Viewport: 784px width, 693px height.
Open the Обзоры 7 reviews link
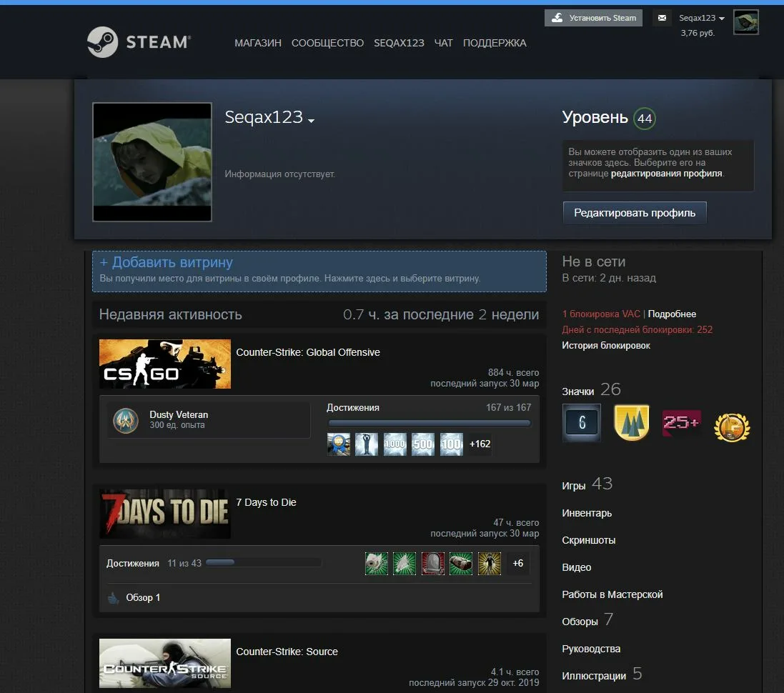[587, 620]
